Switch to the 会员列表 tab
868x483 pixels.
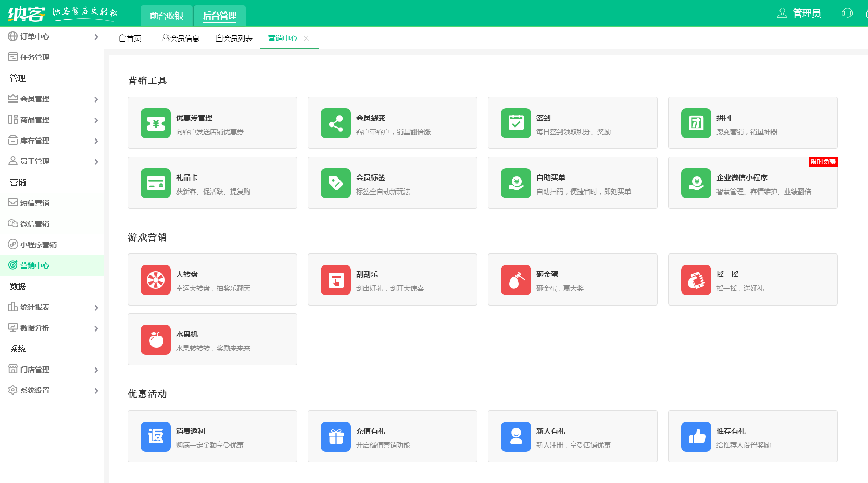[x=234, y=37]
